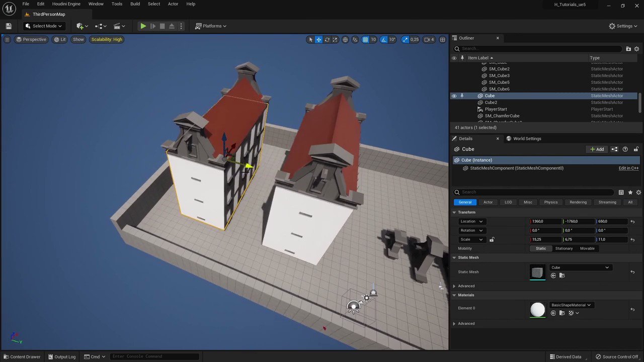This screenshot has height=362, width=644.
Task: Hide the Cube actor in the Outliner
Action: click(454, 96)
